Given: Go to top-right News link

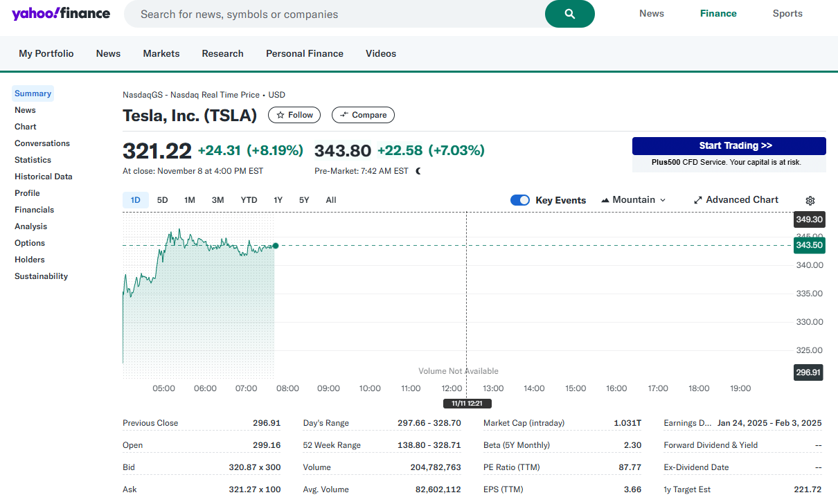Looking at the screenshot, I should tap(652, 13).
